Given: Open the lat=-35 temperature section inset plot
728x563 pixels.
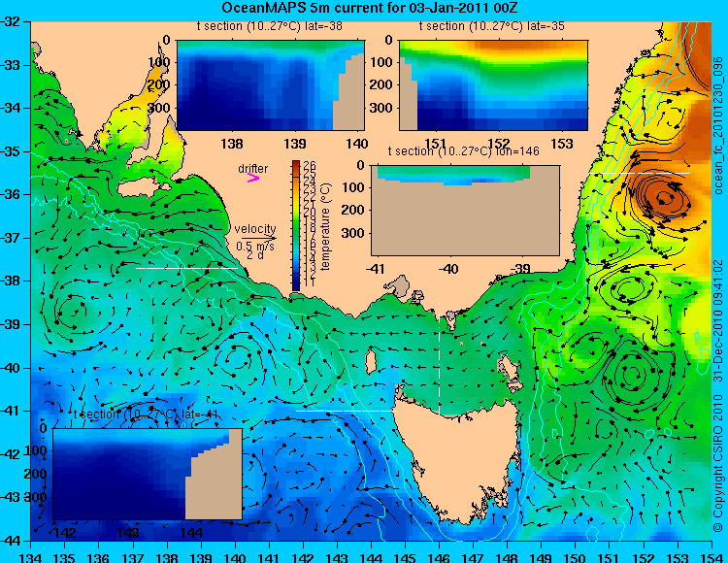Looking at the screenshot, I should point(493,85).
